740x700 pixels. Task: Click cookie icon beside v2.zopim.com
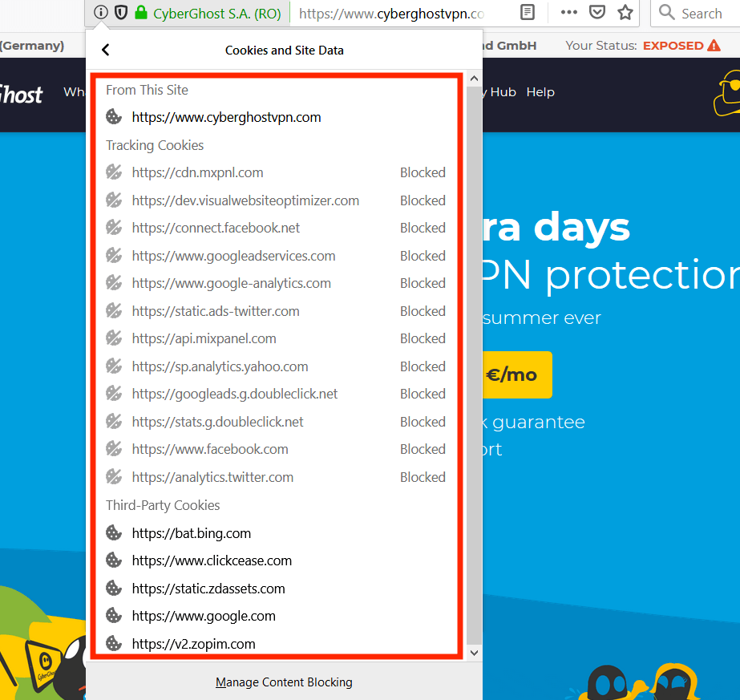[114, 643]
